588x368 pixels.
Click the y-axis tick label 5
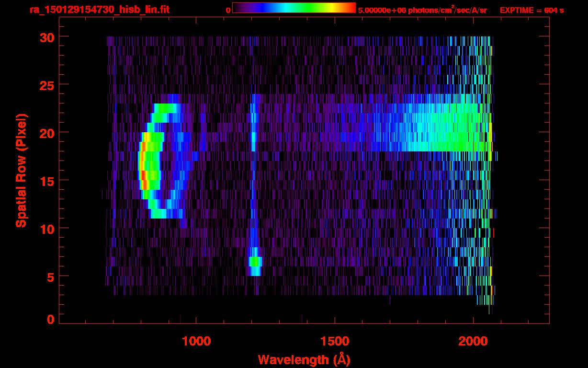click(50, 276)
